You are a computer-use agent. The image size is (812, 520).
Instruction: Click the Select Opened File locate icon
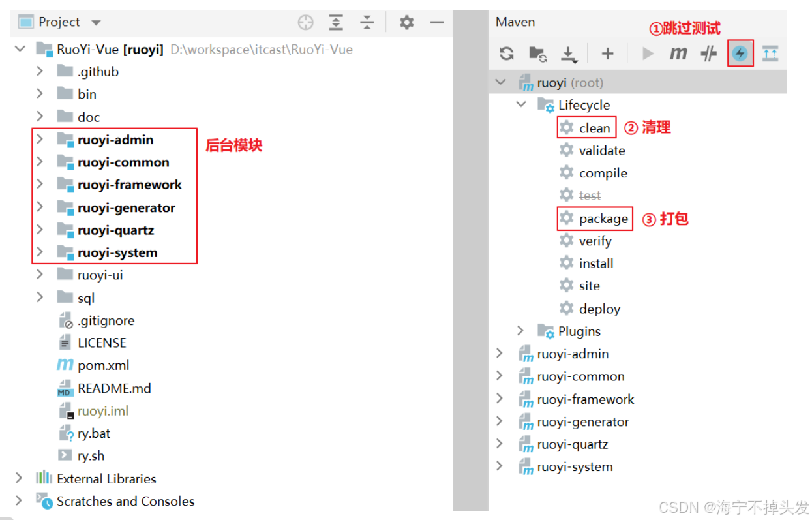pos(305,23)
